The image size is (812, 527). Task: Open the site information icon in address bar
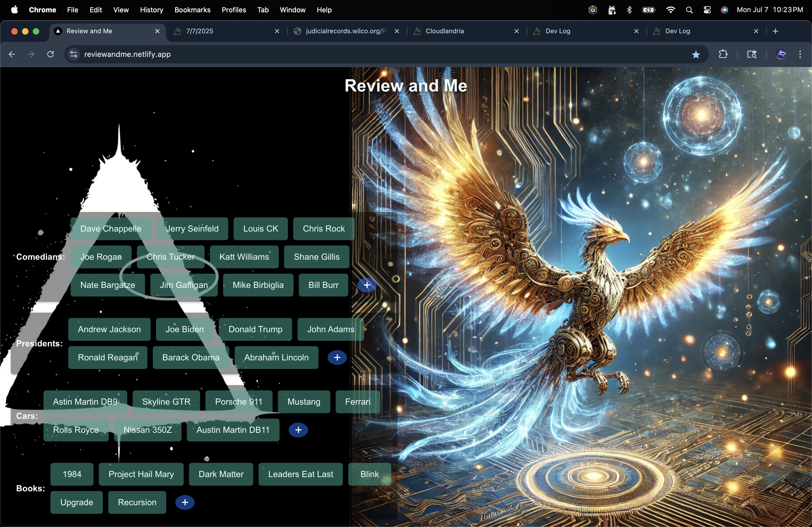click(x=73, y=54)
